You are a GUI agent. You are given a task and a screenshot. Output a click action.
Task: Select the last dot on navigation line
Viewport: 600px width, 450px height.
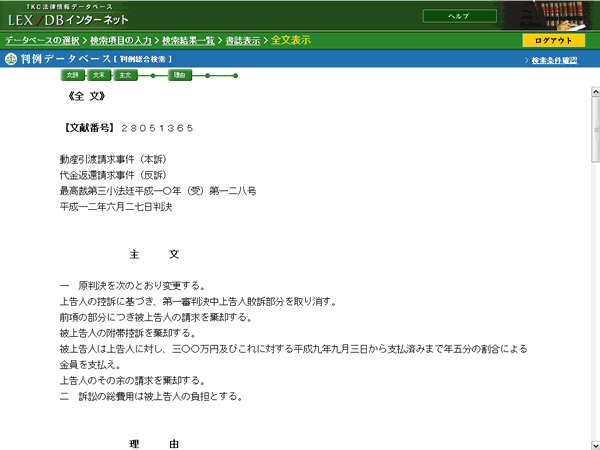tap(235, 76)
